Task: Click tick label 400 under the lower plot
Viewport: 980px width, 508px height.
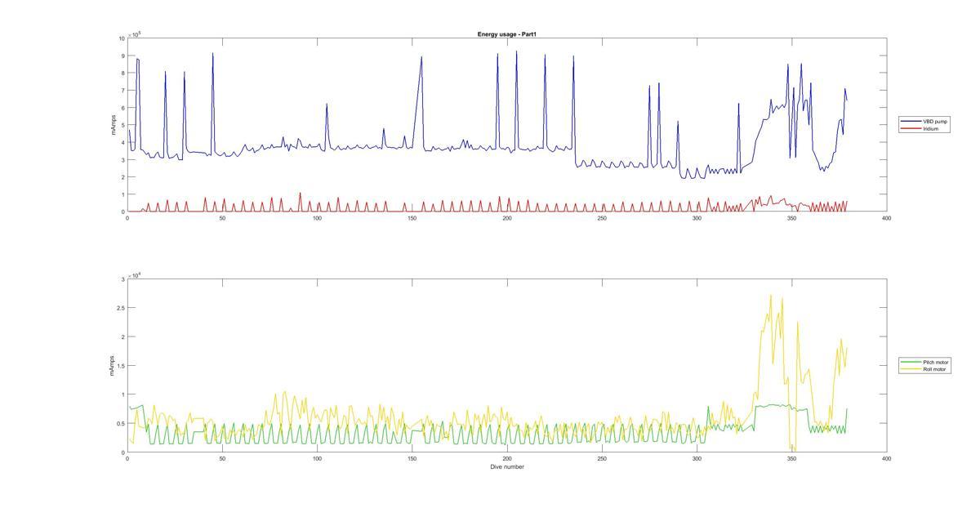Action: 887,459
